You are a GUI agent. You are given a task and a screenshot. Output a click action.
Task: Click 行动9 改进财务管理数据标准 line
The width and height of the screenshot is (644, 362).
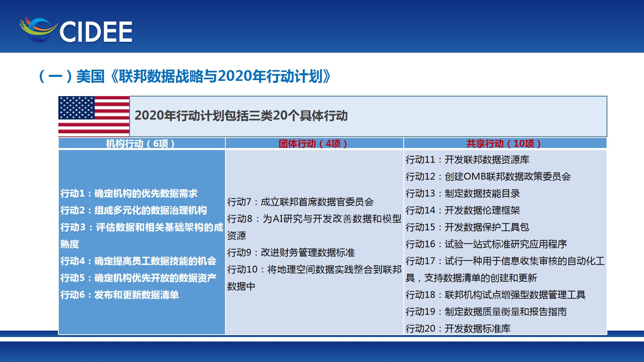tap(291, 253)
